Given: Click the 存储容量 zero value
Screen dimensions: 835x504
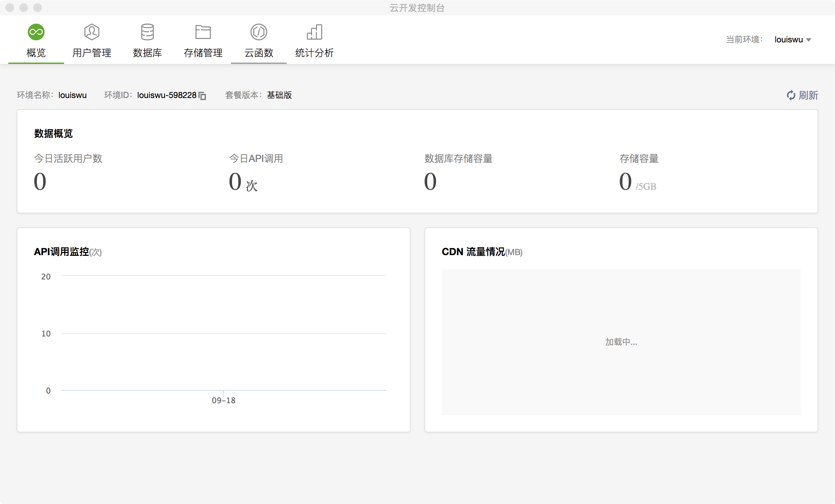Looking at the screenshot, I should pos(625,181).
